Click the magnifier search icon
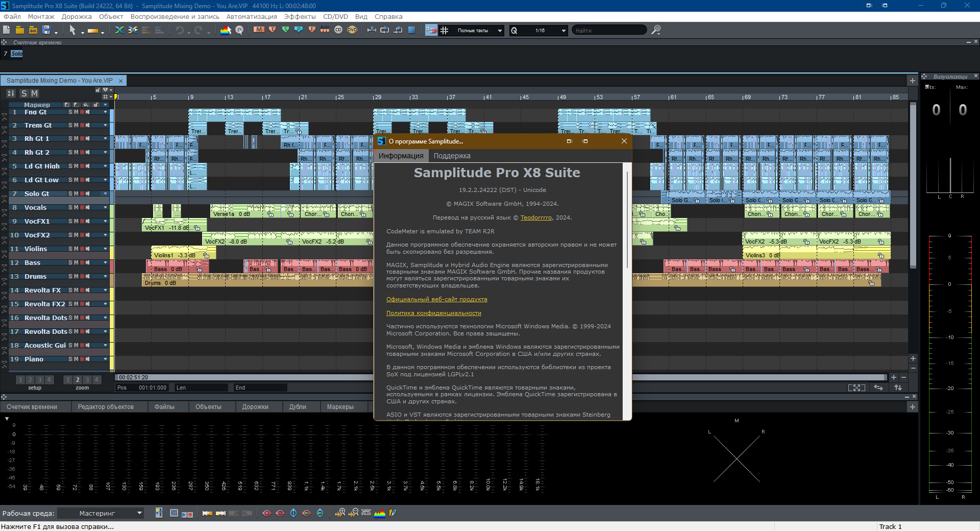980x531 pixels. point(656,30)
